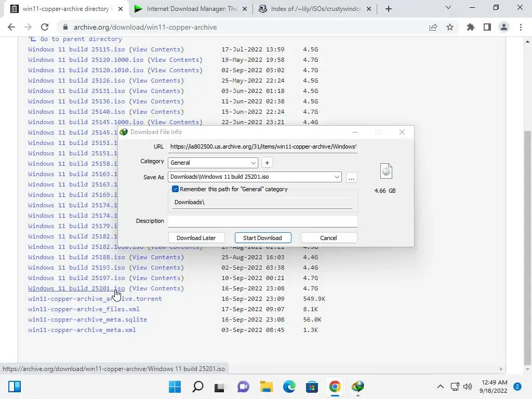Open new tab with plus button
532x399 pixels.
point(389,9)
